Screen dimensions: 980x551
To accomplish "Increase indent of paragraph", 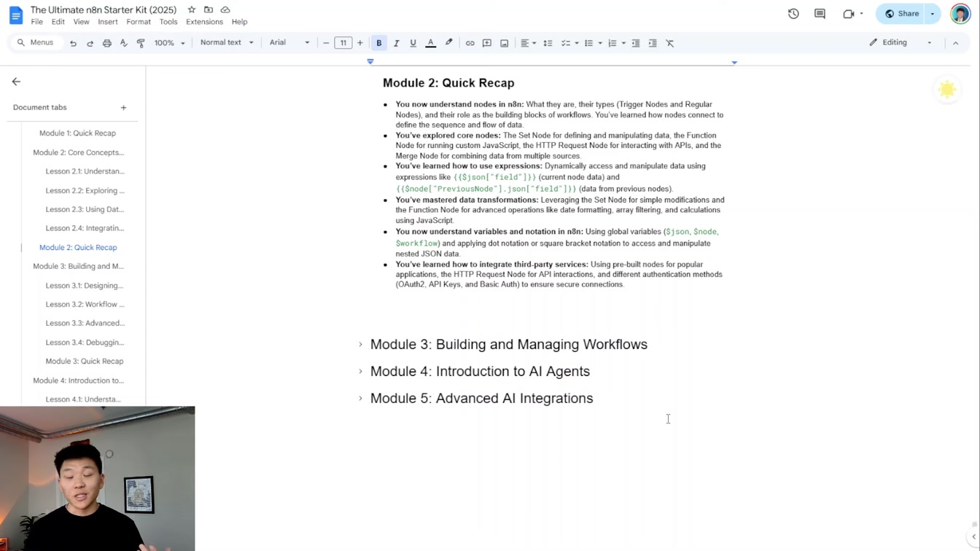I will pyautogui.click(x=653, y=43).
